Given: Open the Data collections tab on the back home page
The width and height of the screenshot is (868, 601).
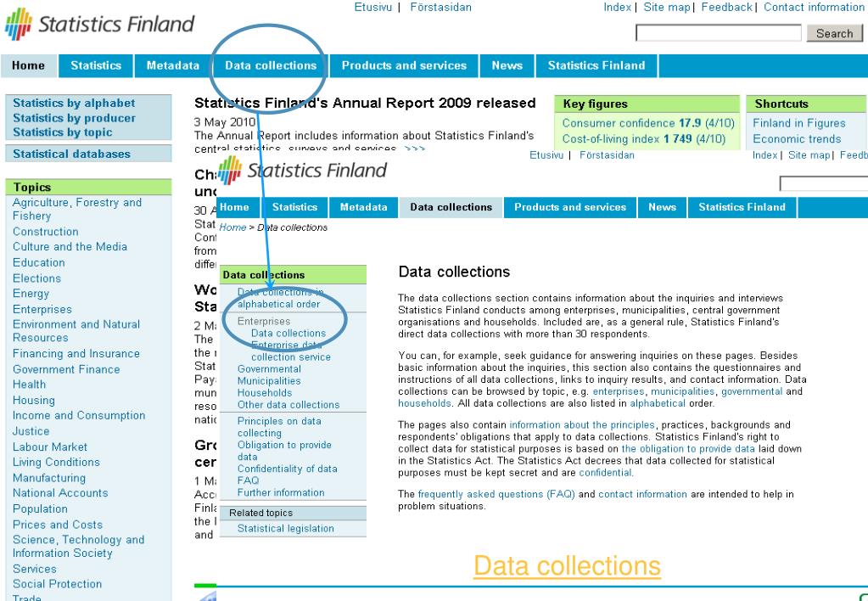Looking at the screenshot, I should (270, 65).
